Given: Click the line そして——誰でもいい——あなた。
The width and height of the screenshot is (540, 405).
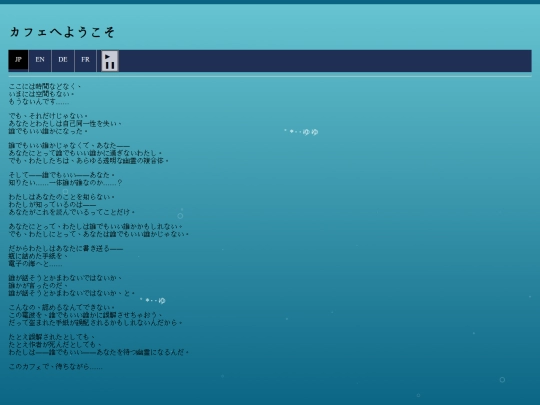Looking at the screenshot, I should pos(62,175).
